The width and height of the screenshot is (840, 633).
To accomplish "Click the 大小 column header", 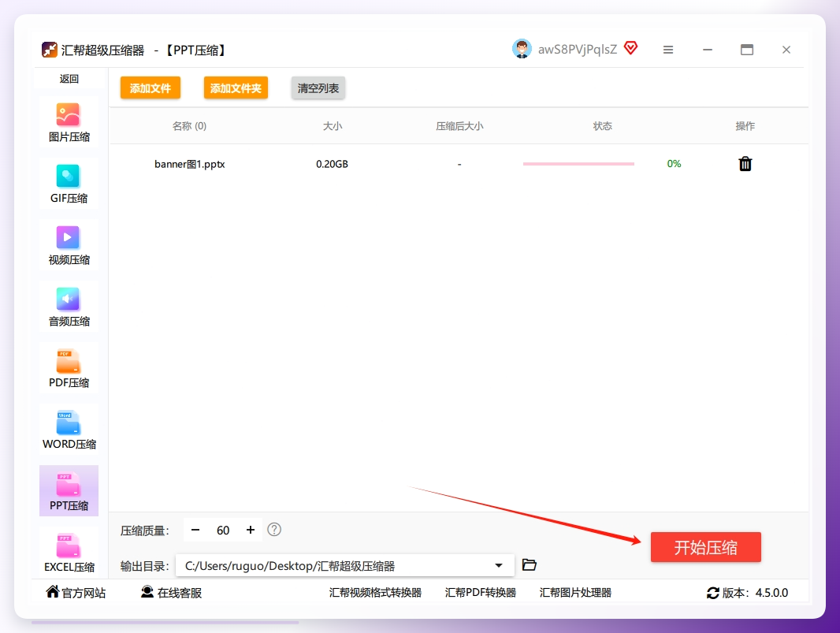I will (x=333, y=126).
